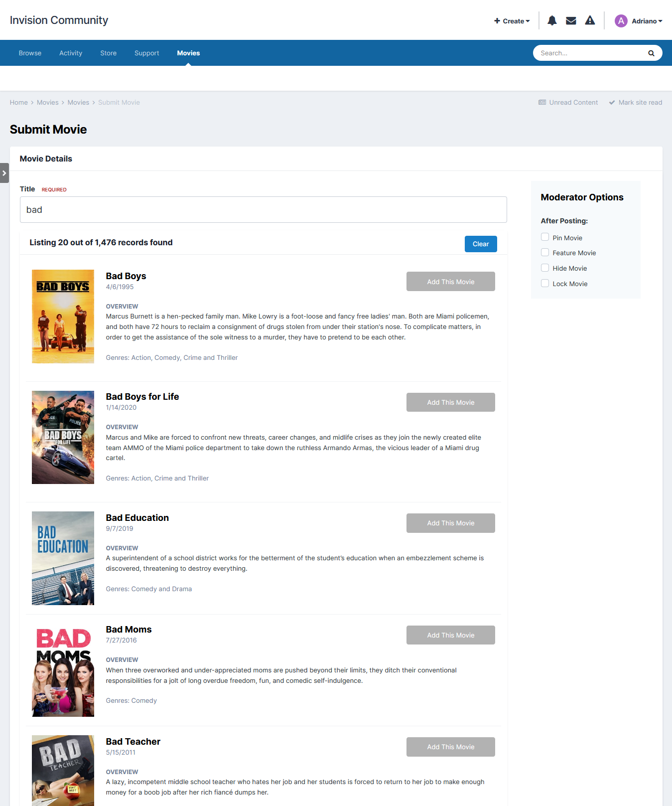This screenshot has height=806, width=672.
Task: Click the Bad Boys for Life title
Action: coord(142,397)
